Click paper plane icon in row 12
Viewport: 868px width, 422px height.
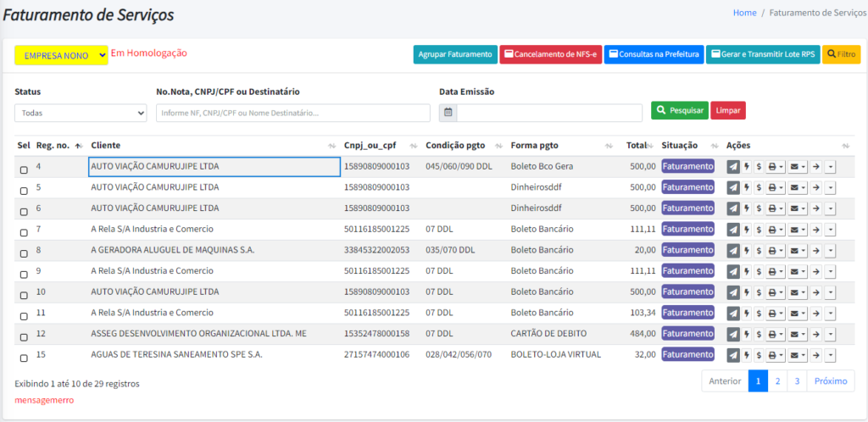[733, 335]
